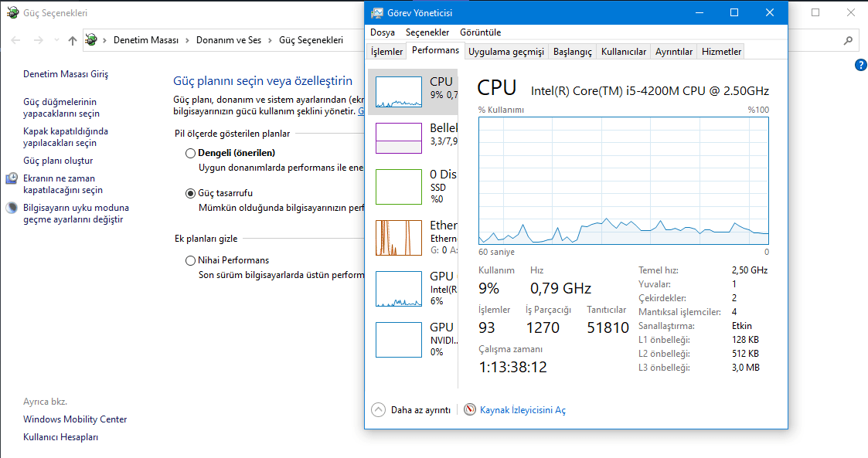Click the moon icon beside sleep settings
This screenshot has height=458, width=868.
tap(12, 208)
